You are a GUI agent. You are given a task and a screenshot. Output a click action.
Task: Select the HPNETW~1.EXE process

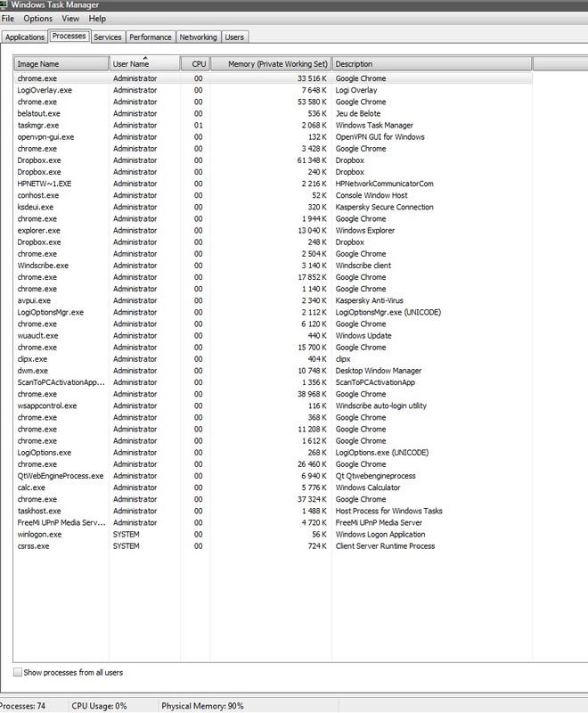click(273, 184)
